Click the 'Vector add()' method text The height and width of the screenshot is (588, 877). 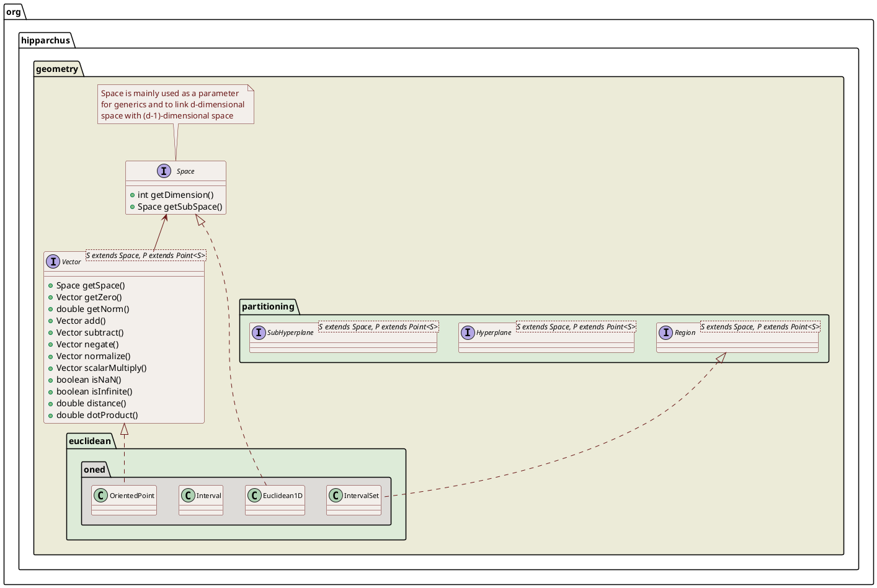tap(81, 321)
